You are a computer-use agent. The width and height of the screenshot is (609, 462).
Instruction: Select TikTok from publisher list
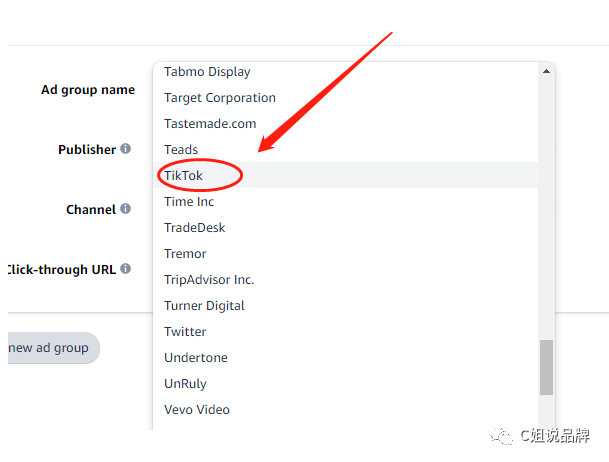346,175
